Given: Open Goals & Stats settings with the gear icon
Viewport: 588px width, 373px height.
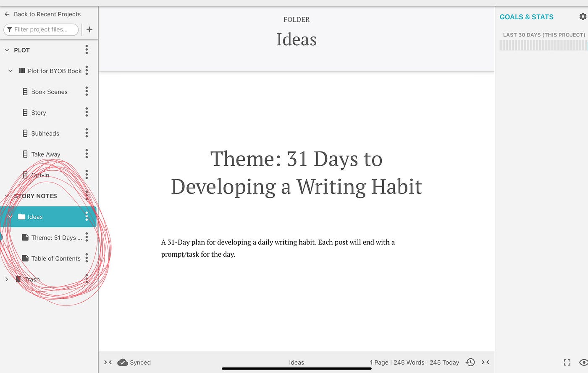Looking at the screenshot, I should tap(583, 16).
